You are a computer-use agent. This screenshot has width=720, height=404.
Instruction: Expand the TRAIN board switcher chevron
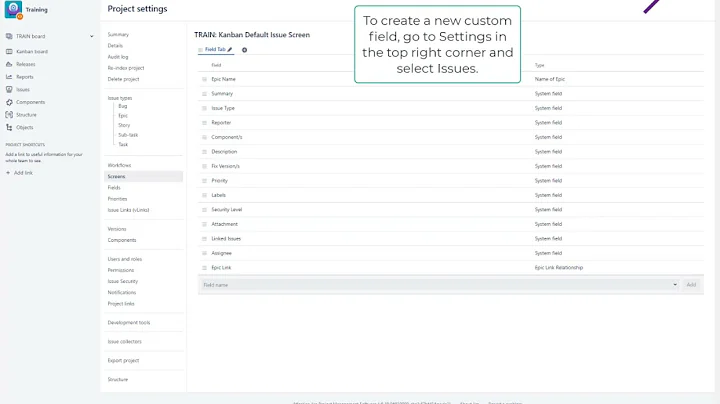91,36
